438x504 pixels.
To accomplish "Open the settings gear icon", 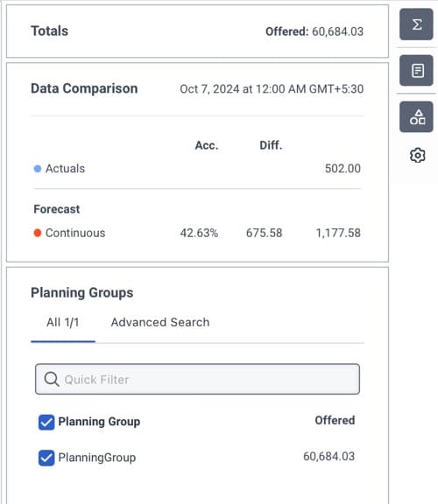I will click(x=417, y=155).
